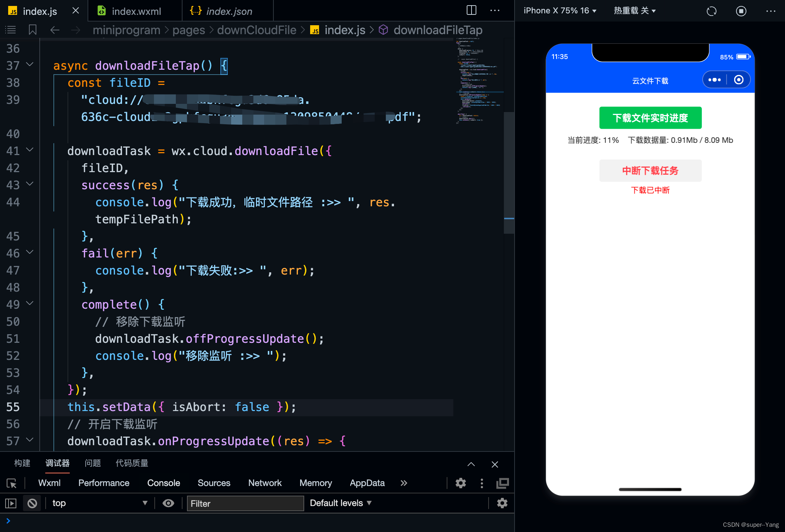
Task: Open devtools three-dot customize menu
Action: tap(482, 483)
